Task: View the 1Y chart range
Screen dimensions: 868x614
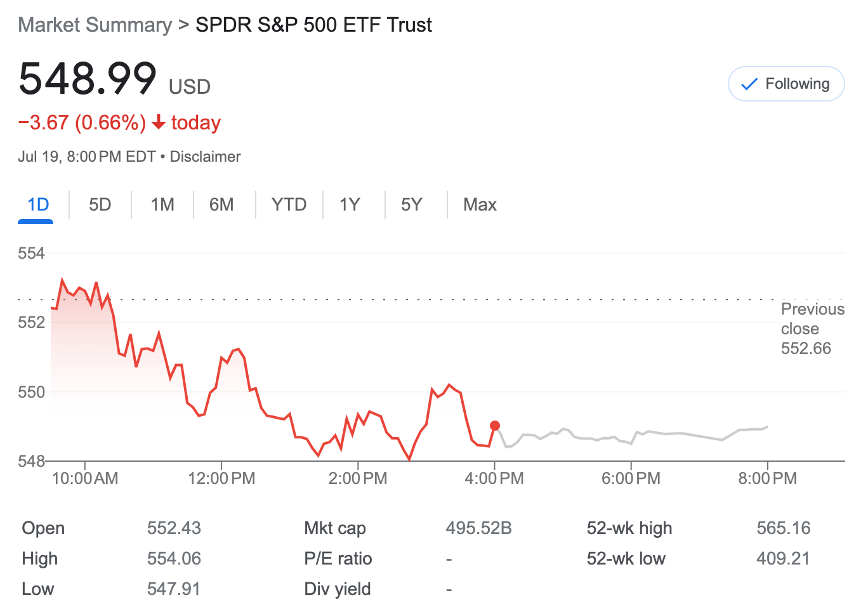Action: tap(350, 204)
